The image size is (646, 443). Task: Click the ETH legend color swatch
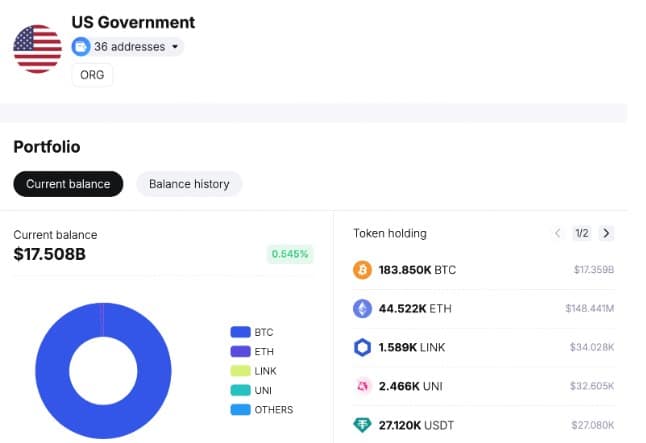point(239,352)
